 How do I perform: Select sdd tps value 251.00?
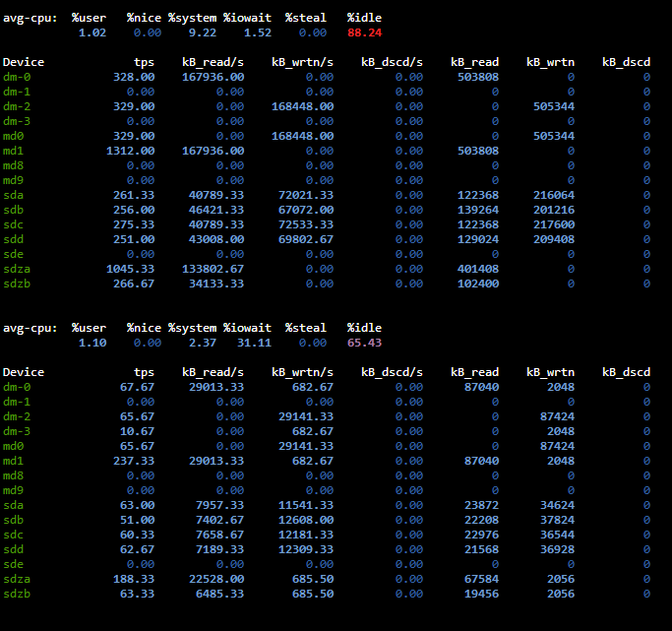(x=134, y=239)
